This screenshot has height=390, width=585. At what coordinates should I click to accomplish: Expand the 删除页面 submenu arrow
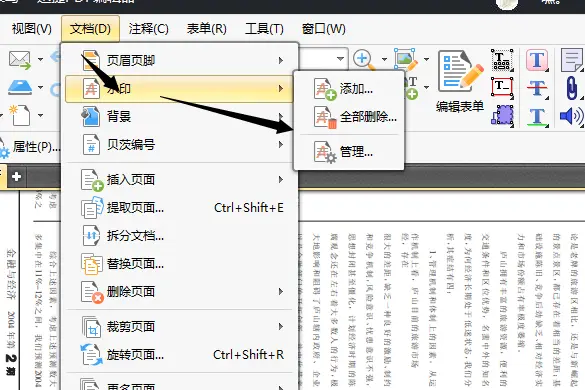pyautogui.click(x=281, y=291)
